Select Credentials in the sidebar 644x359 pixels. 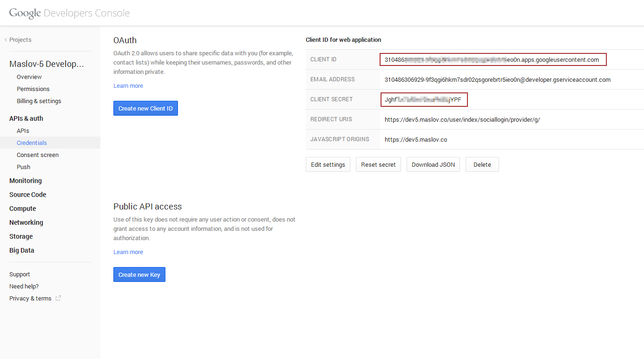32,143
